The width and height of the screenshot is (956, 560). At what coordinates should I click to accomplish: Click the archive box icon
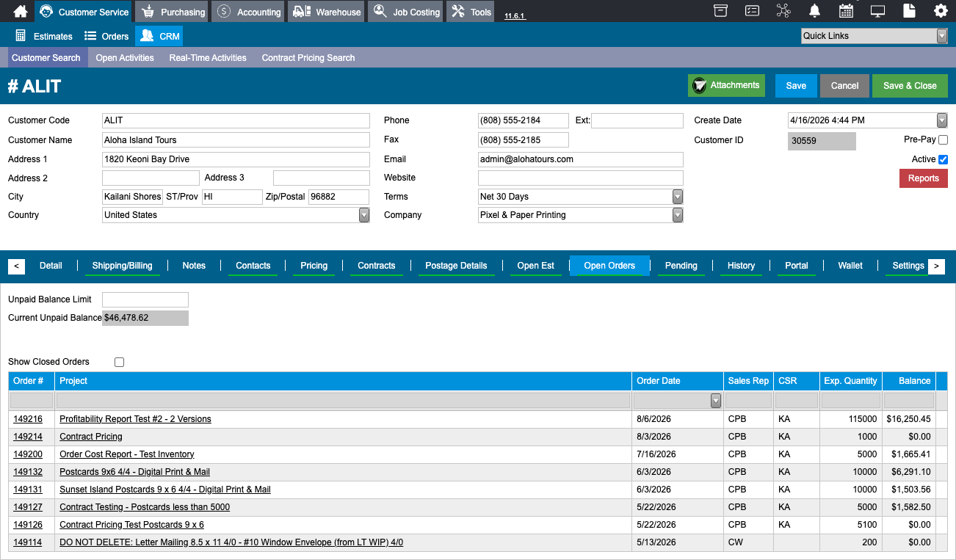[x=721, y=11]
